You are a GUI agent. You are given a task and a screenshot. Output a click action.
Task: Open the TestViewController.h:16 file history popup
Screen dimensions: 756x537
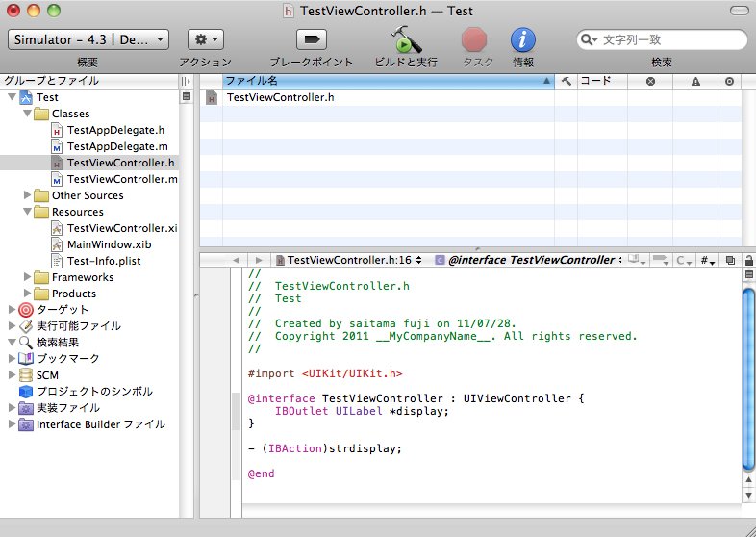349,260
